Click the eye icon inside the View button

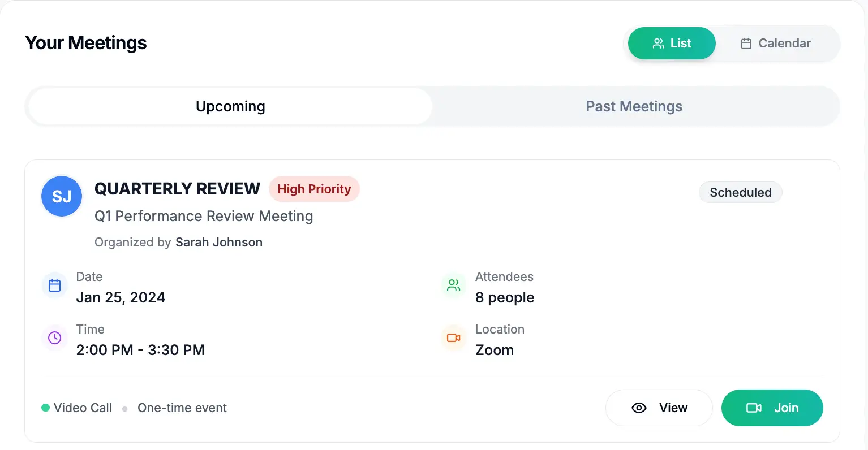pos(639,408)
